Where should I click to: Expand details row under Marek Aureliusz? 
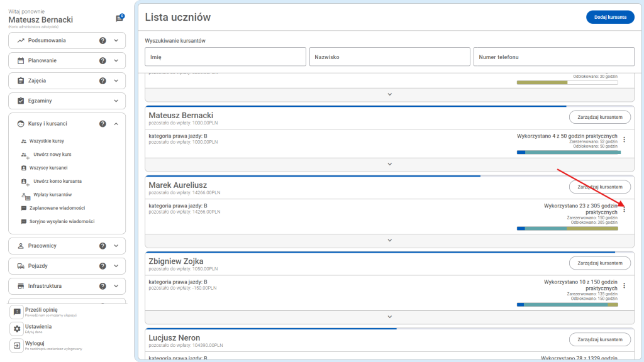389,240
